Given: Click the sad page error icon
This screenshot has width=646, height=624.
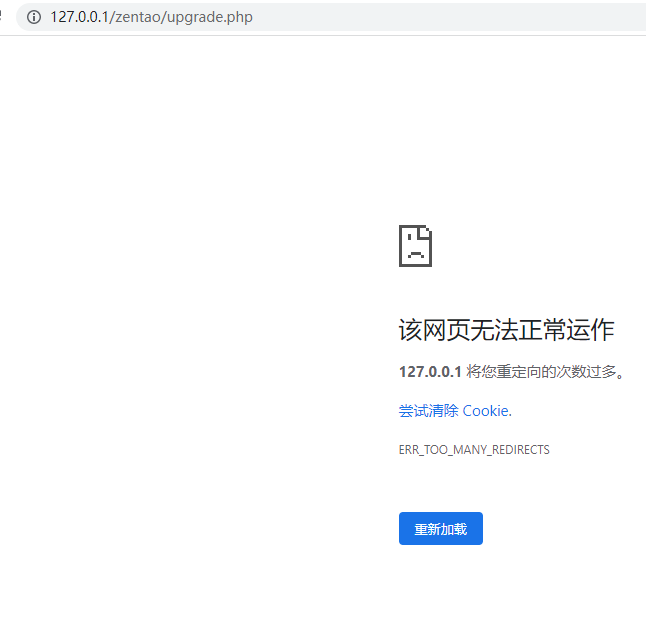Looking at the screenshot, I should [x=415, y=246].
